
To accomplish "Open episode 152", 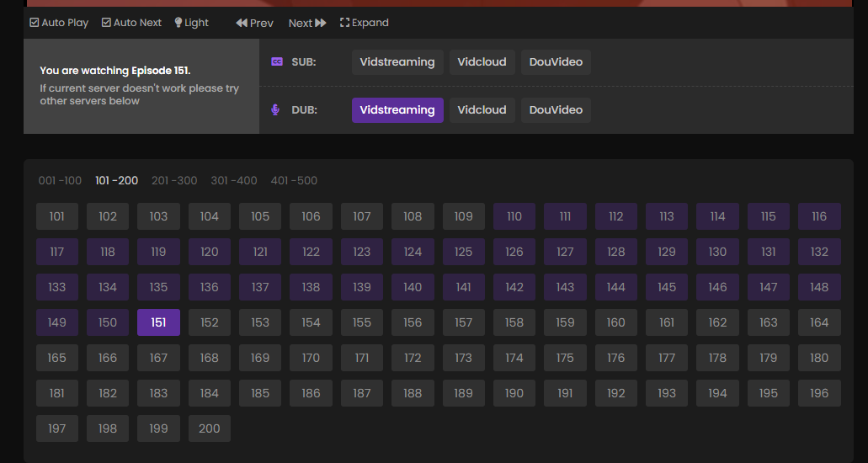I will pos(210,322).
